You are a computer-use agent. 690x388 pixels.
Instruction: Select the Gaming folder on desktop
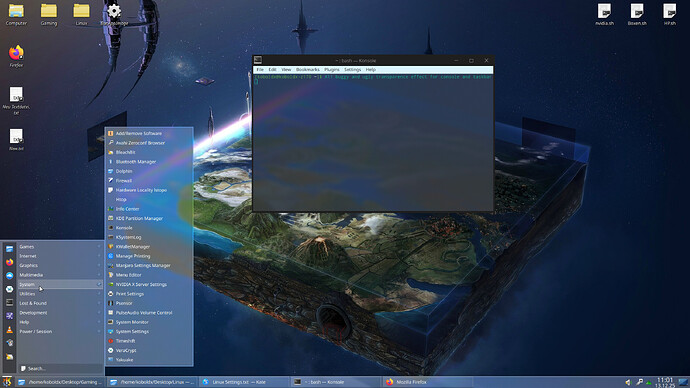[x=49, y=15]
